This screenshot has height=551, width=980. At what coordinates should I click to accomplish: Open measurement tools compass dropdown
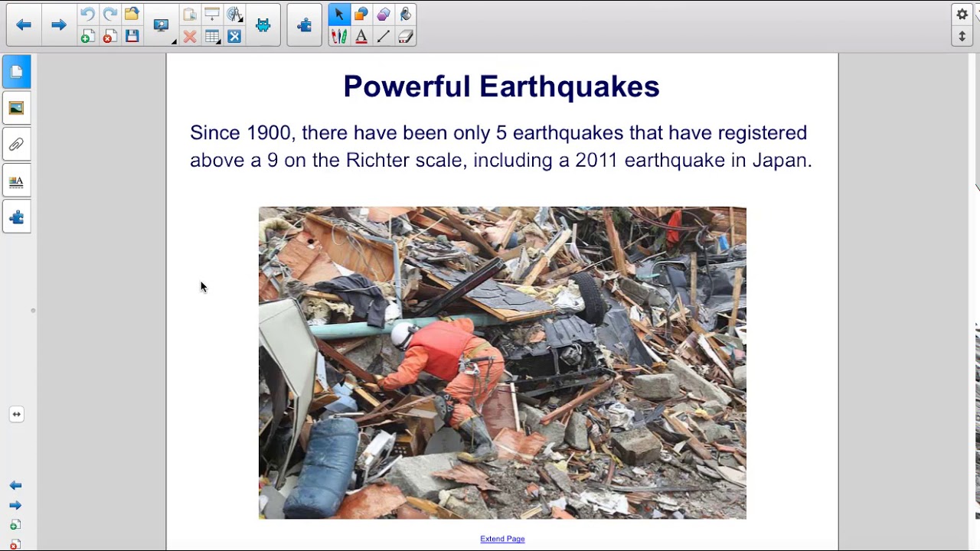click(x=234, y=15)
